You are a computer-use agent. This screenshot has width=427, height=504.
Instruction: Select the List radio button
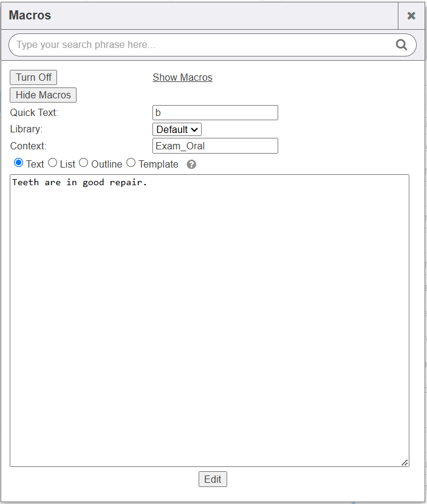(52, 163)
